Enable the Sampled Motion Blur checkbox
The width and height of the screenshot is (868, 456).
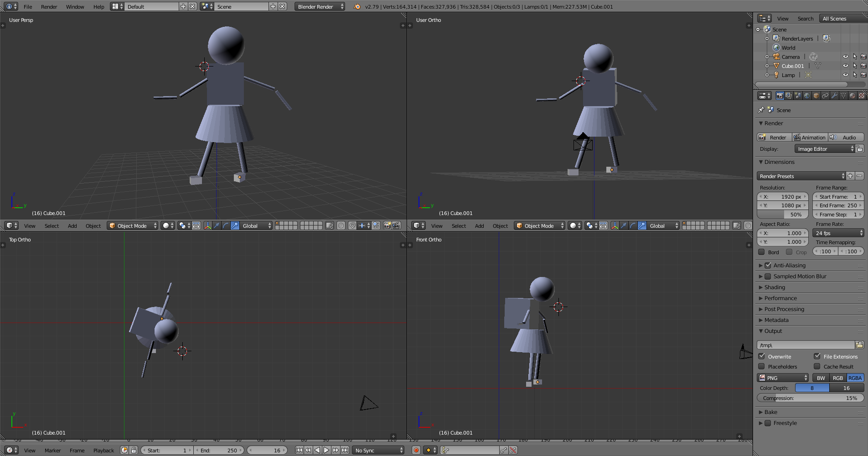pyautogui.click(x=769, y=276)
